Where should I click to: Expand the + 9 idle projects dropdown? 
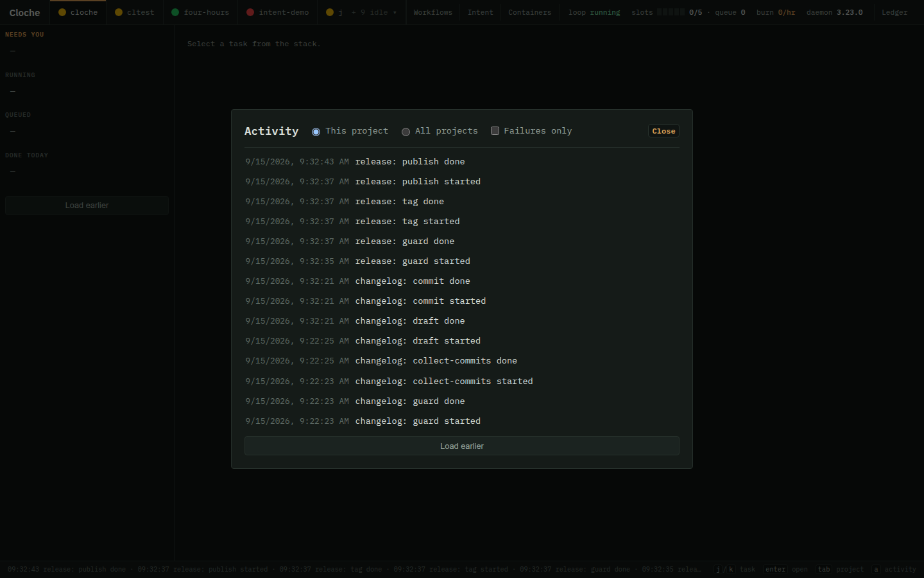pyautogui.click(x=374, y=12)
